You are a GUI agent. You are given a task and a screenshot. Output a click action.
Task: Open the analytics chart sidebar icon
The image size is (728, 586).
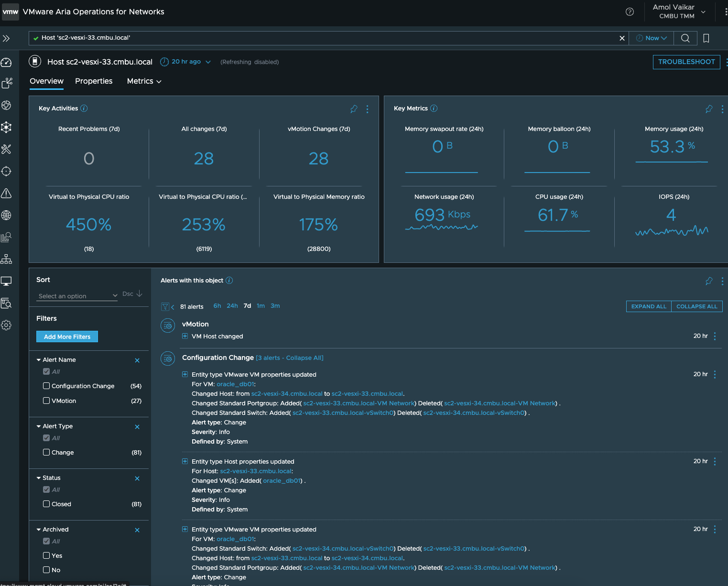point(6,237)
